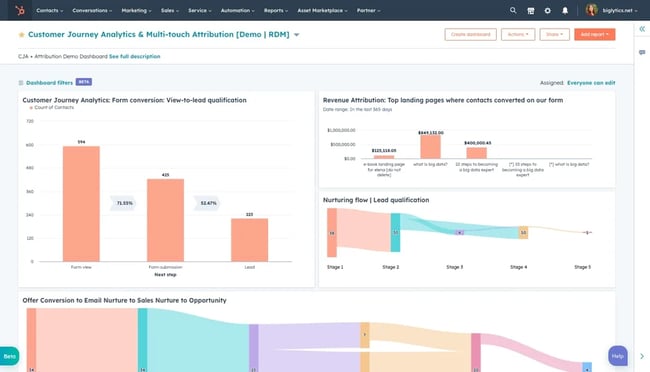Open the Reports menu

276,10
